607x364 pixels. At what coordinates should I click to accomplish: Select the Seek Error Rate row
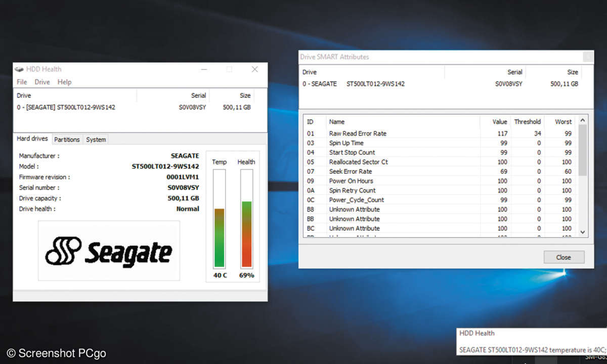440,171
